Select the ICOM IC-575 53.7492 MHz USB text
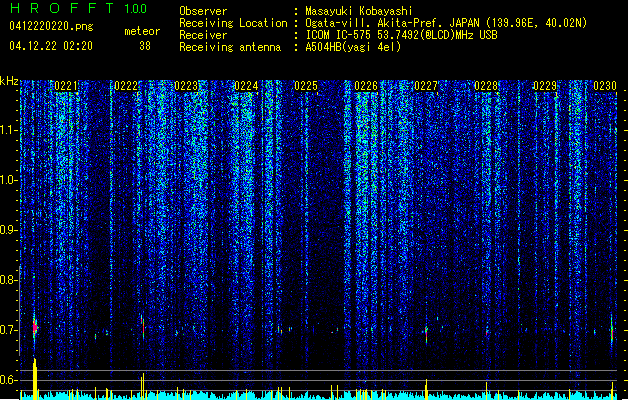The height and width of the screenshot is (400, 629). (x=401, y=35)
